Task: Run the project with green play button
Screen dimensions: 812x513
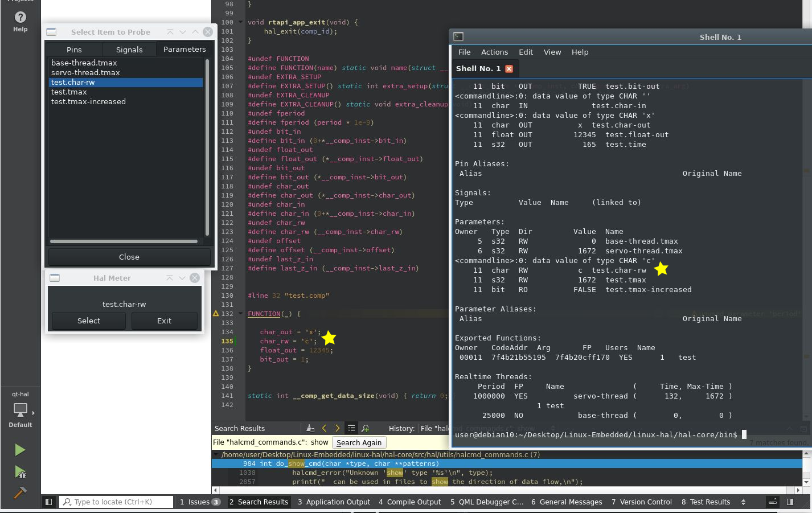Action: click(x=20, y=450)
